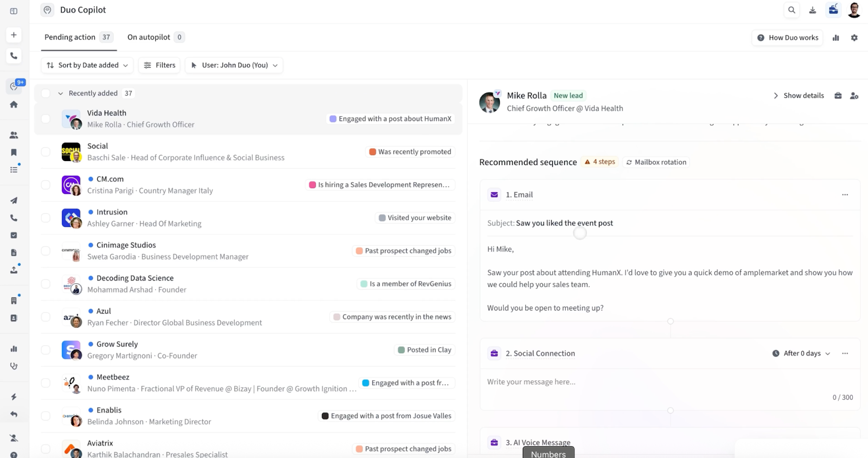Click the Duo Copilot title icon
Screen dimensions: 868x458
[x=48, y=10]
